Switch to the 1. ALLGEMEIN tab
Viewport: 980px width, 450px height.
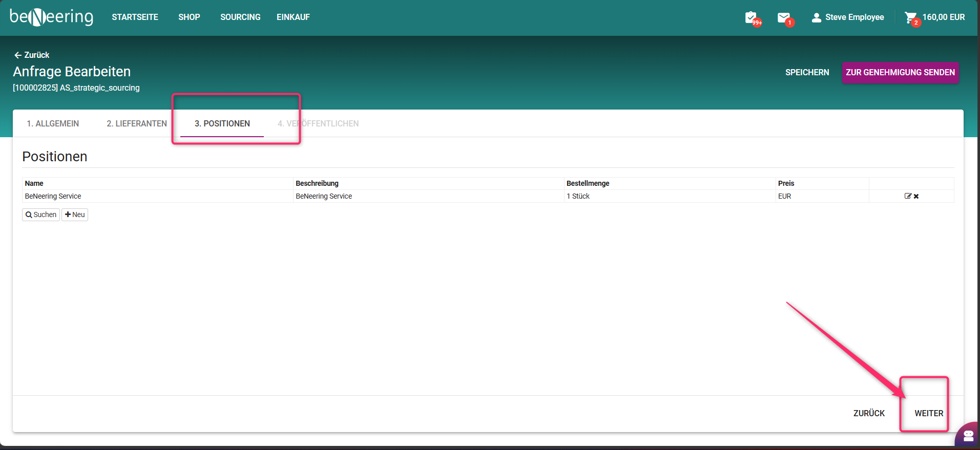53,123
